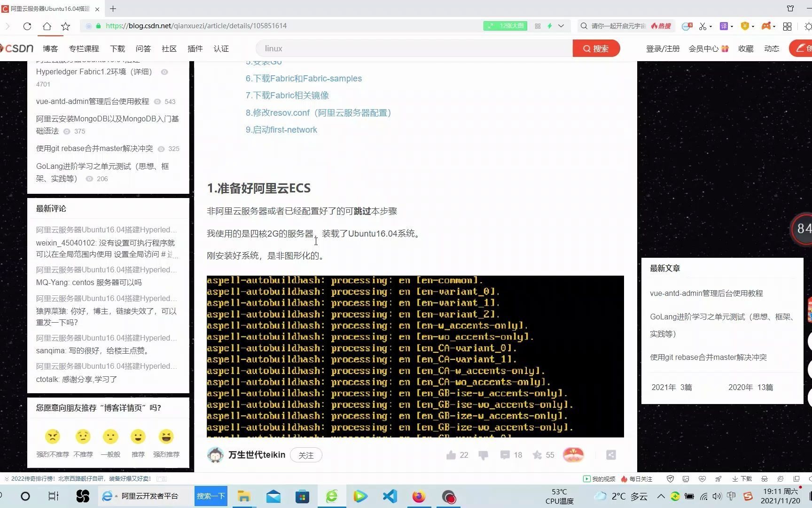Viewport: 812px width, 508px height.
Task: Click the orange 搜索 search button
Action: click(596, 48)
